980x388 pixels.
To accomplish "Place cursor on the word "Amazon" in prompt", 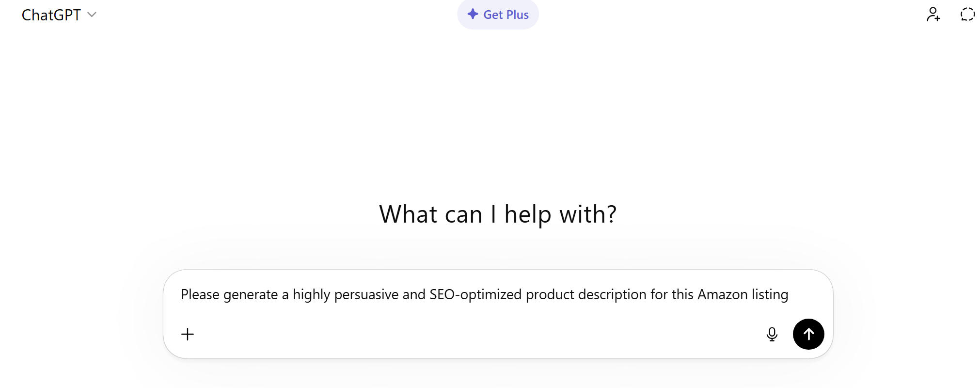I will click(722, 294).
